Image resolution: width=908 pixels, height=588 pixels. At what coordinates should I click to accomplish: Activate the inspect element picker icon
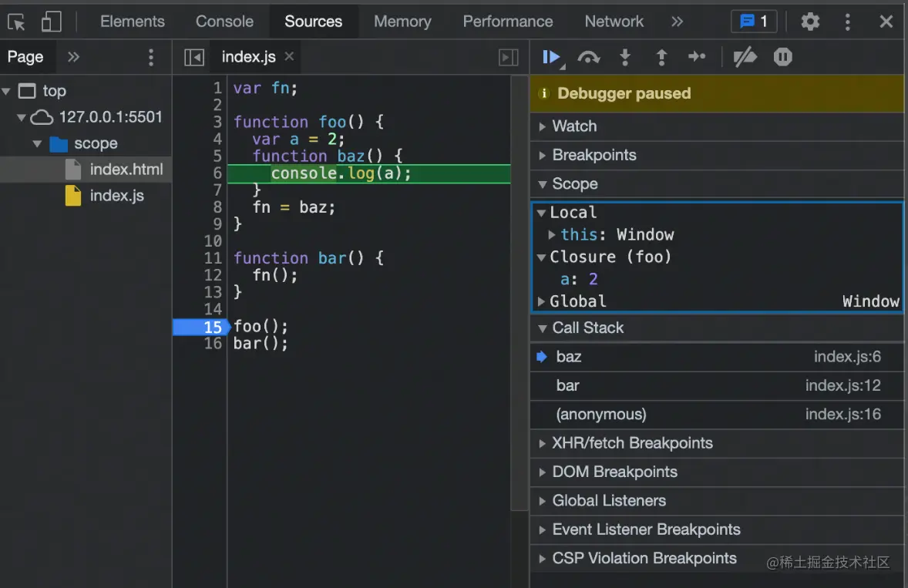point(16,22)
